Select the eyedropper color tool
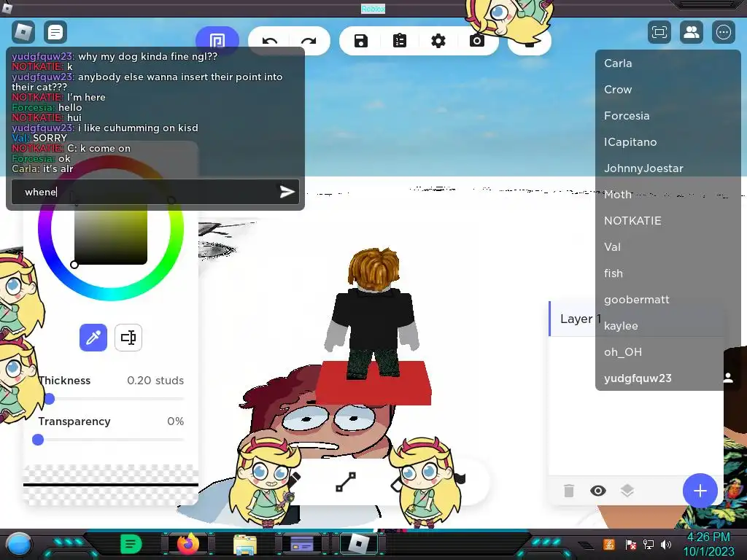This screenshot has width=747, height=560. point(93,338)
